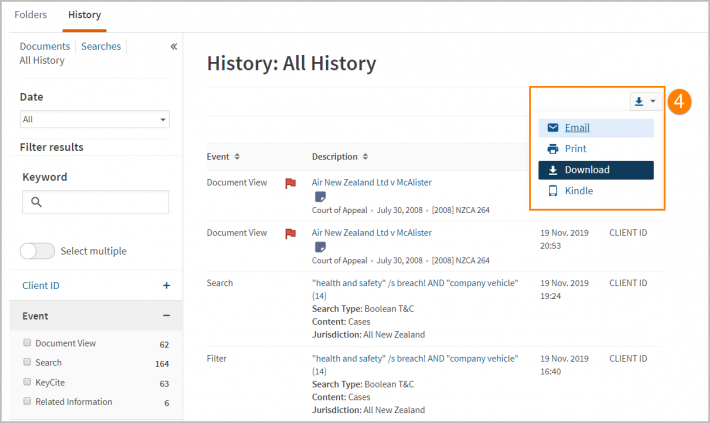Sort by Event column arrows

click(x=237, y=157)
